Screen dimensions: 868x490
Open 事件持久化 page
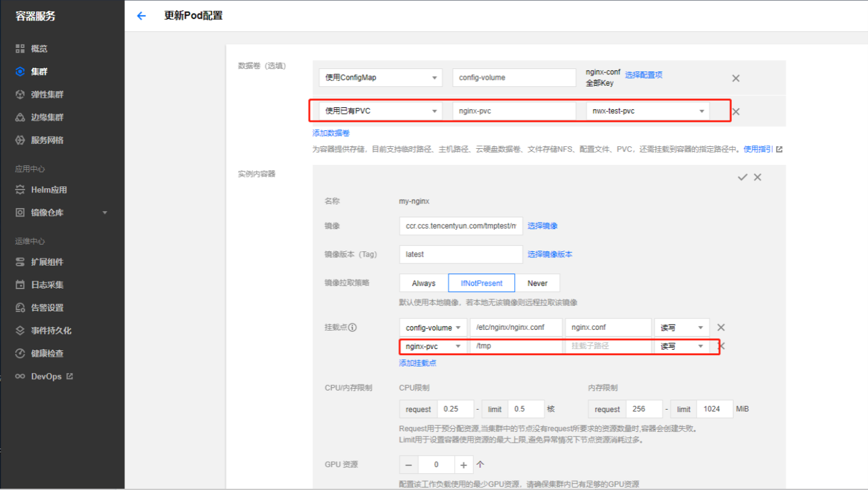pos(51,330)
